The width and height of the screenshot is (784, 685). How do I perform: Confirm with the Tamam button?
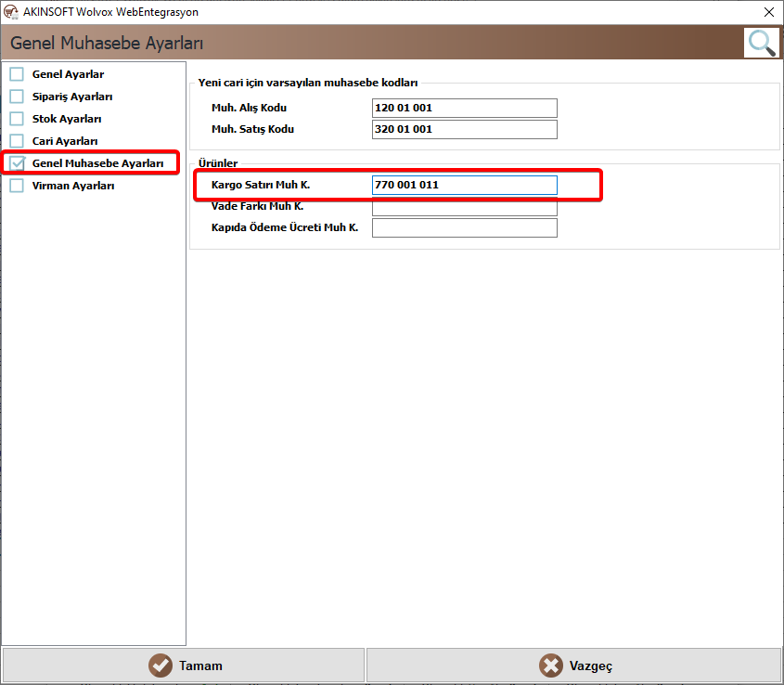pyautogui.click(x=184, y=666)
